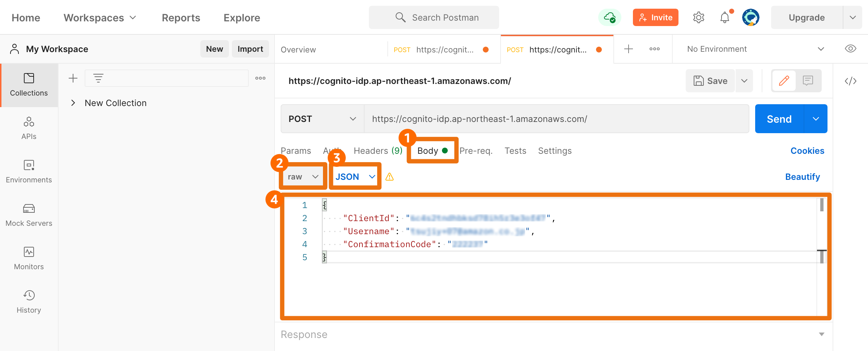Click the Import button
The height and width of the screenshot is (351, 868).
click(250, 49)
